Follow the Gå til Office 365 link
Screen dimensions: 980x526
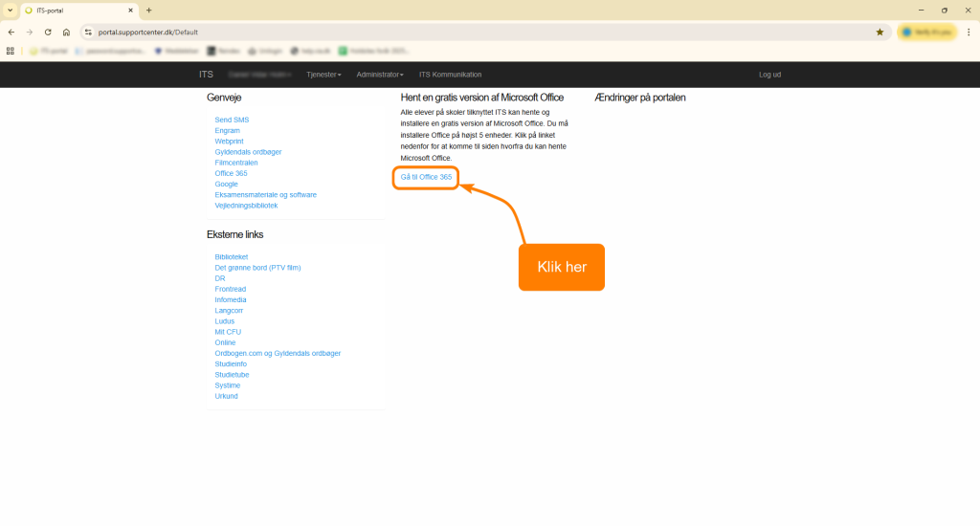pos(426,177)
